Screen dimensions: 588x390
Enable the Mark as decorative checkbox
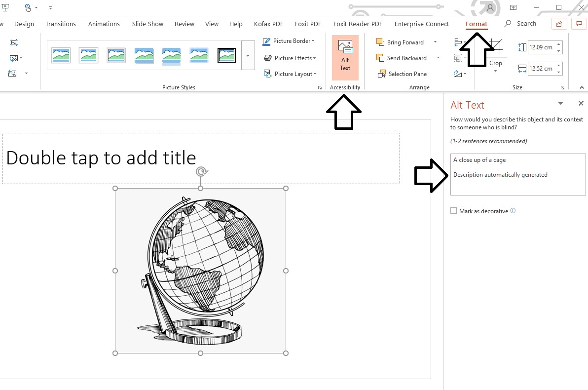coord(453,210)
